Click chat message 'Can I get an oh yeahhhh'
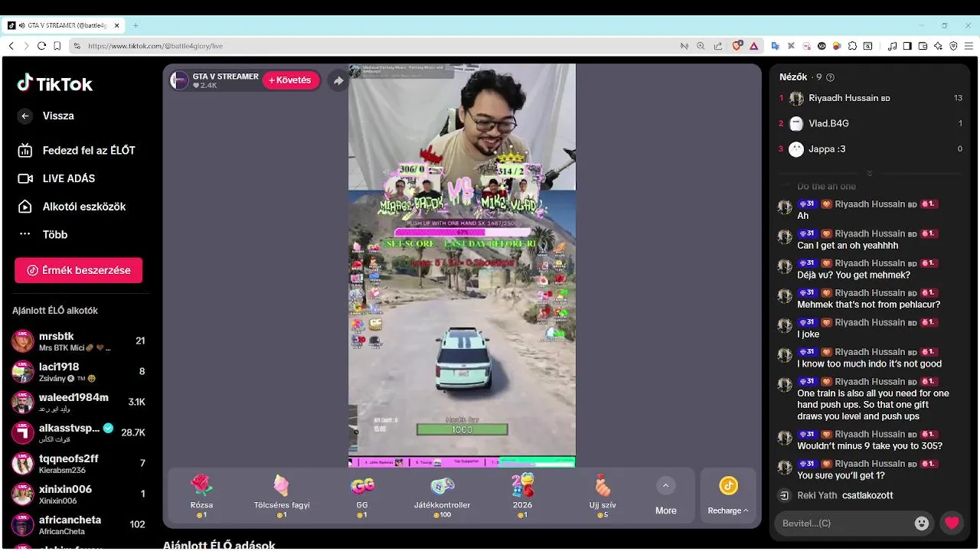The width and height of the screenshot is (980, 551). click(848, 246)
